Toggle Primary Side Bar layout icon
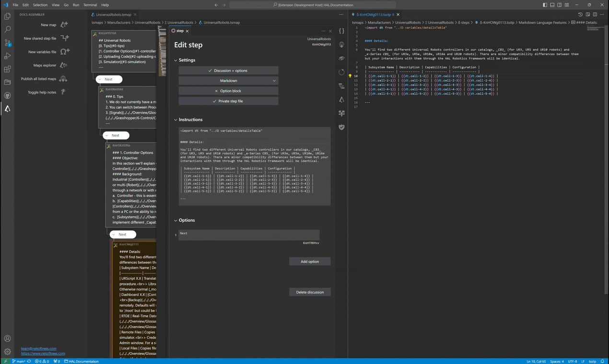 [545, 5]
